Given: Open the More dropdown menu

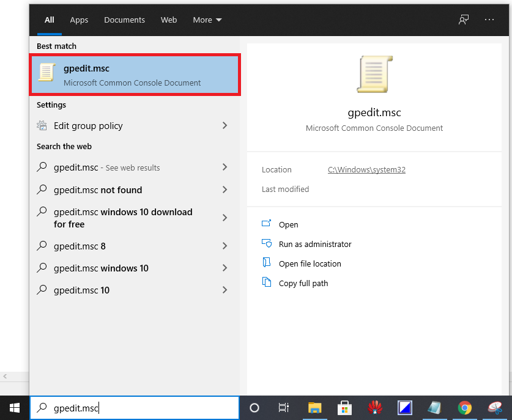Looking at the screenshot, I should click(207, 20).
